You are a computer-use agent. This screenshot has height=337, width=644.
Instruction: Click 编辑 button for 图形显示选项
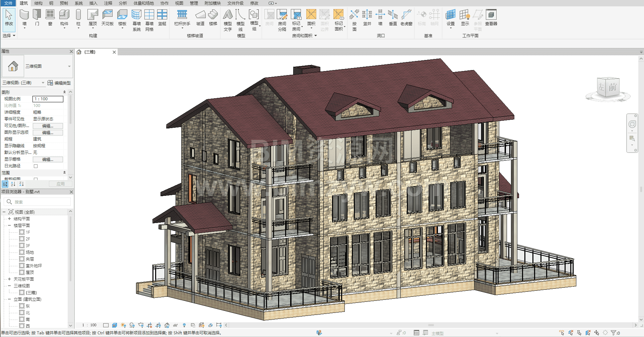pos(48,132)
